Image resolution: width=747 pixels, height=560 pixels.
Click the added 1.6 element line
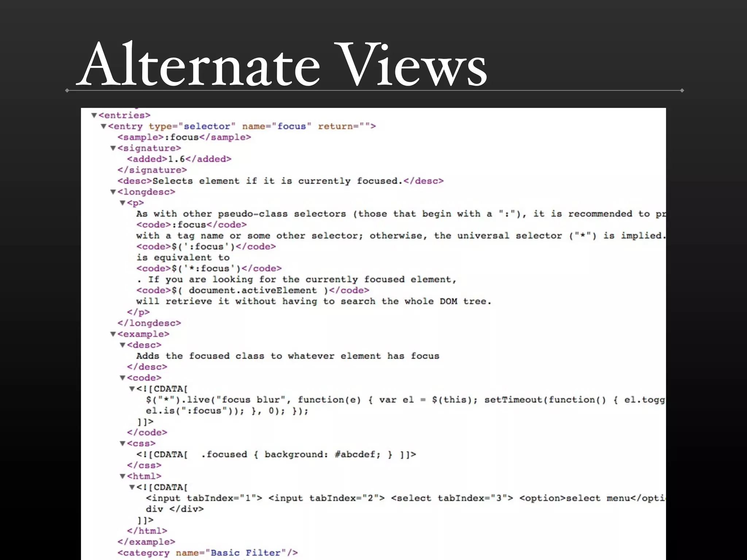(x=179, y=159)
